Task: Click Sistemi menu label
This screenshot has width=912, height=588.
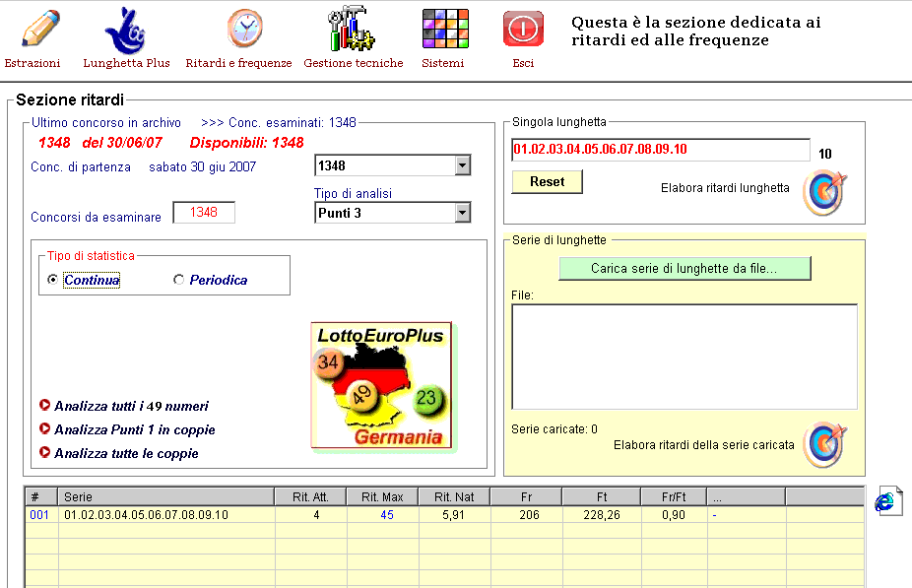Action: click(x=442, y=63)
